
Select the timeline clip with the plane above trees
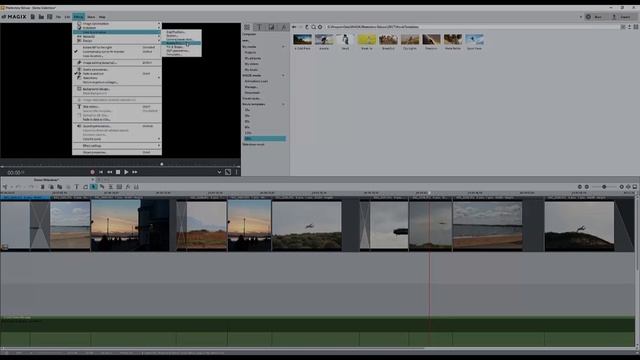(307, 226)
